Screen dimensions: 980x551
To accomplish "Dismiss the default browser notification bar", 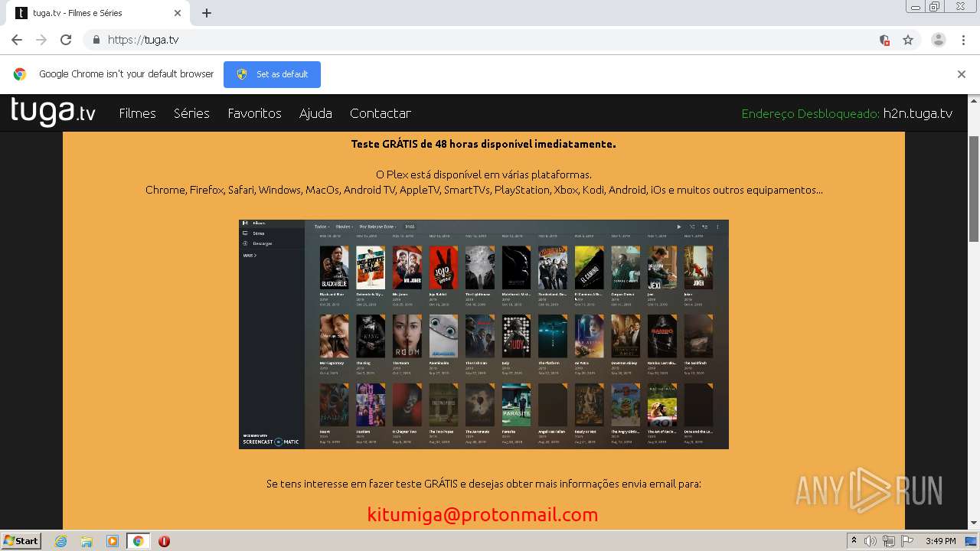I will pyautogui.click(x=962, y=74).
